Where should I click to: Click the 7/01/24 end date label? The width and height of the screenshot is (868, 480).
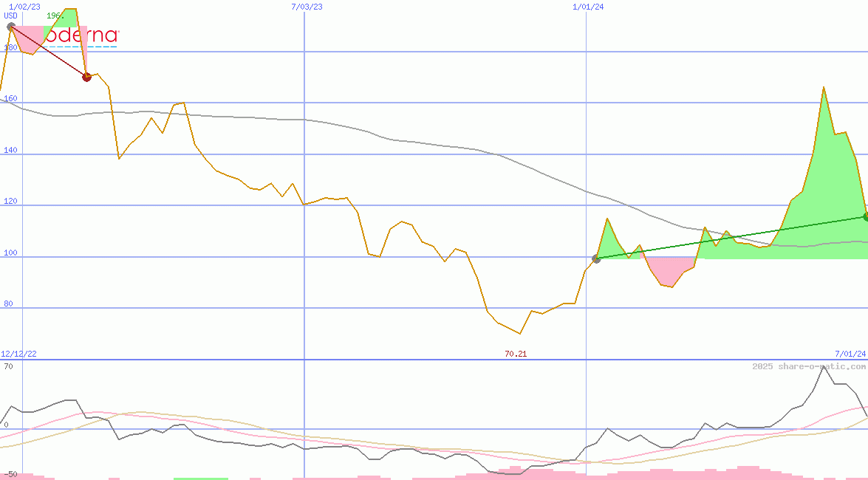[x=850, y=354]
